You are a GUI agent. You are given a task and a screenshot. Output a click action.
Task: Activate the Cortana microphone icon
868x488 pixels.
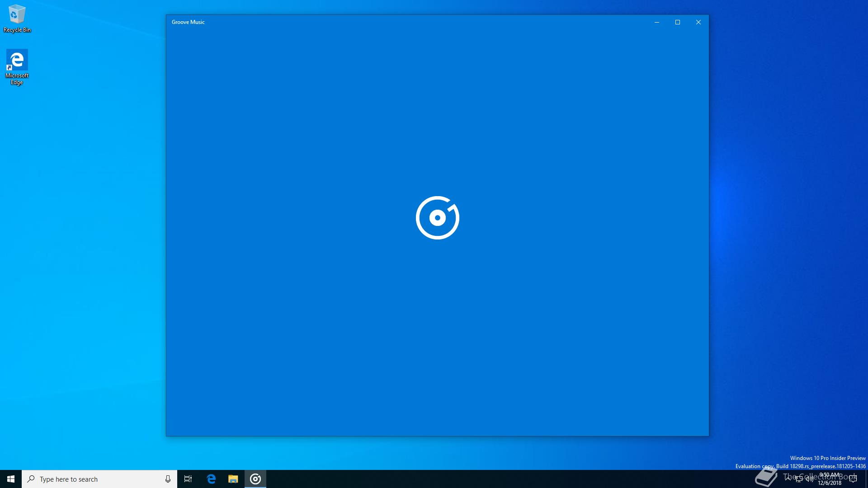(x=168, y=479)
